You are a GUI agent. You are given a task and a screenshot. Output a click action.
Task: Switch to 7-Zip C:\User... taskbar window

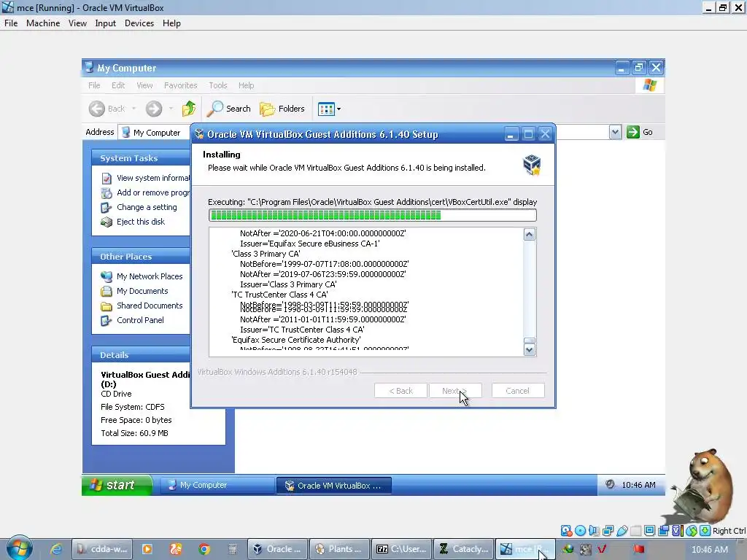402,549
